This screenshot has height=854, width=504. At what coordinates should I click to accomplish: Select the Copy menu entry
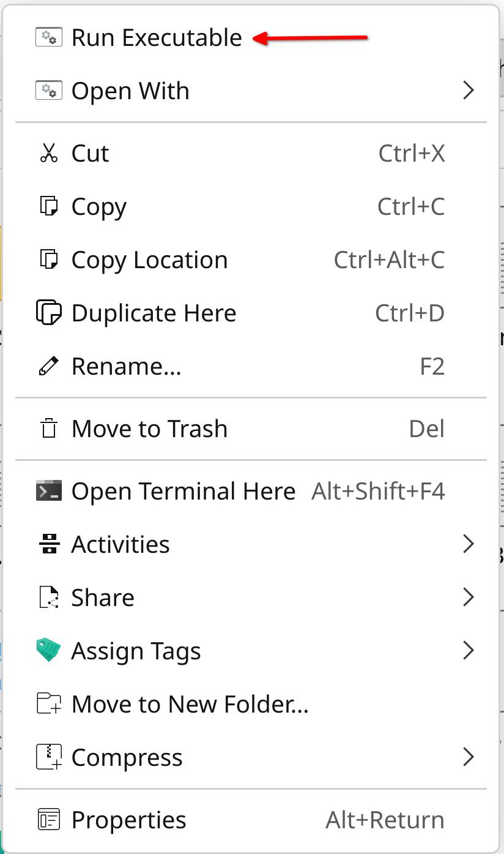[251, 206]
